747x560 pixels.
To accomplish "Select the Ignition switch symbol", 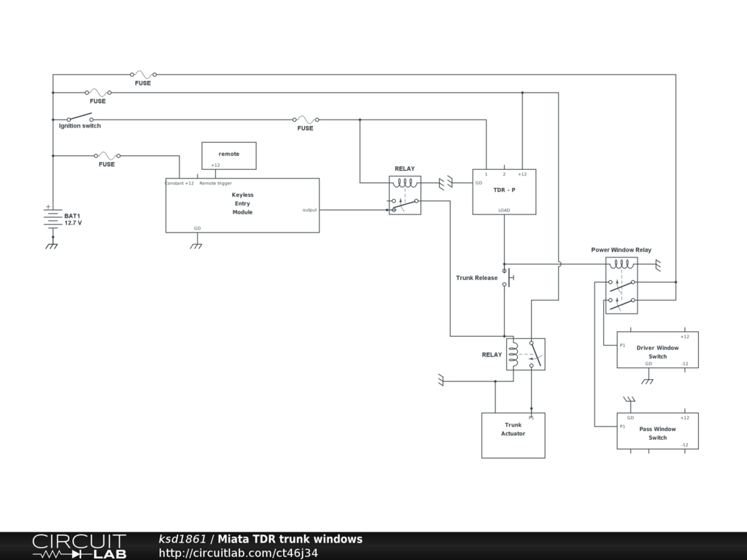I will (80, 117).
